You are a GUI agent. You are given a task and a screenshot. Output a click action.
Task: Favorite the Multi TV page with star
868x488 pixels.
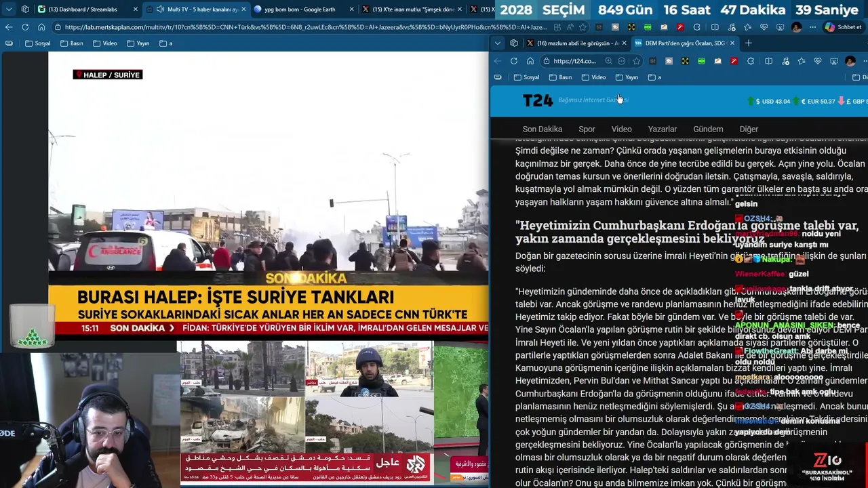pos(583,27)
